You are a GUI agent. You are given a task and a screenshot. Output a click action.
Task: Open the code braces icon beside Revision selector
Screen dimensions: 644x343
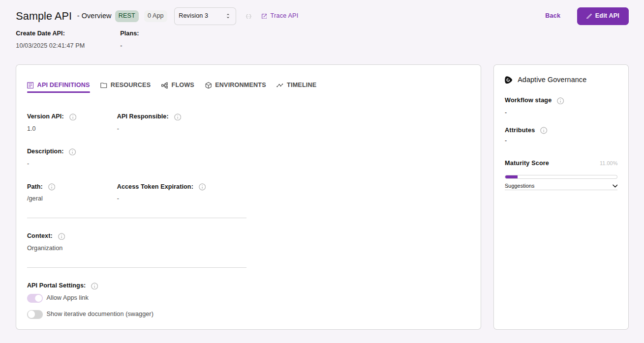[x=248, y=16]
